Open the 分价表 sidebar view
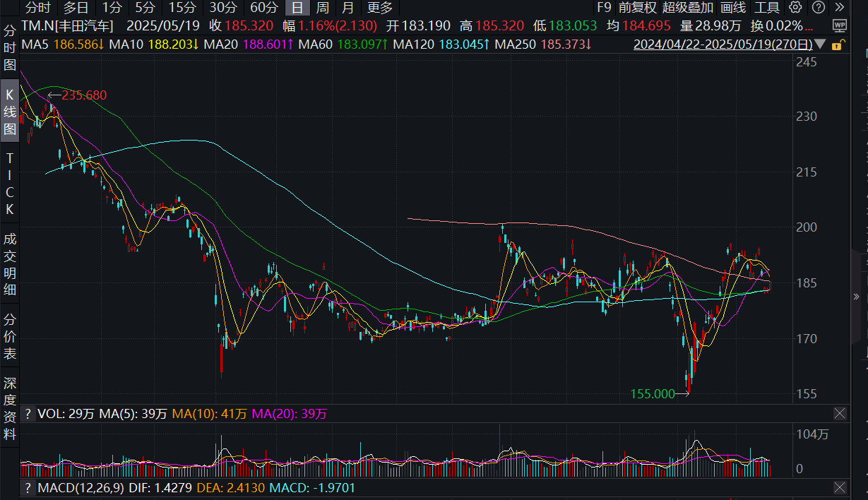The height and width of the screenshot is (500, 868). (10, 336)
